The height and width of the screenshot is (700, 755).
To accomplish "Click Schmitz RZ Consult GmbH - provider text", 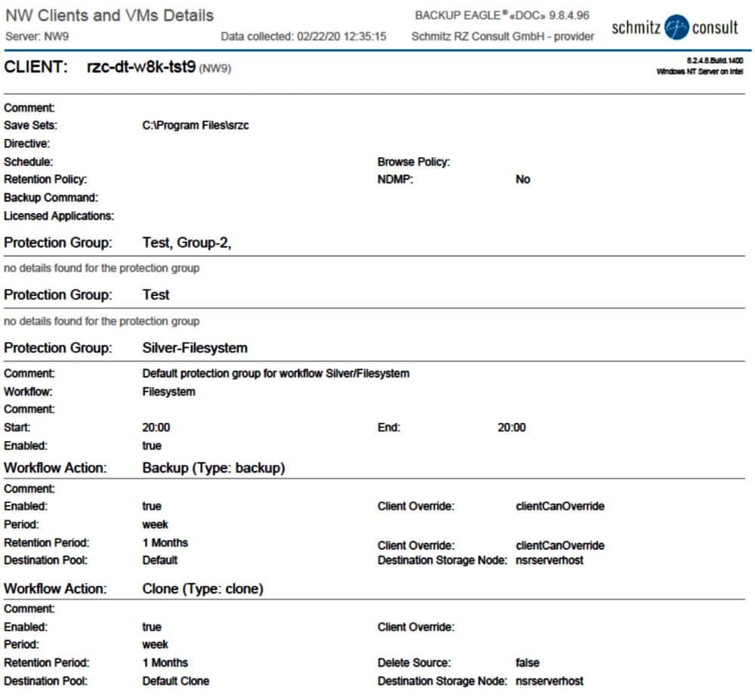I will click(503, 36).
